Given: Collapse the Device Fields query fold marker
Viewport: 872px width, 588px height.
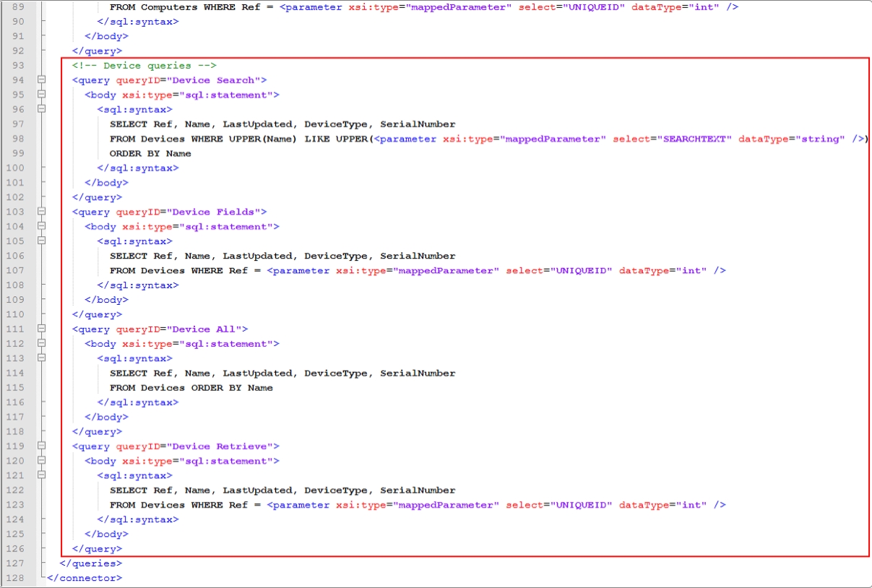Looking at the screenshot, I should point(42,212).
